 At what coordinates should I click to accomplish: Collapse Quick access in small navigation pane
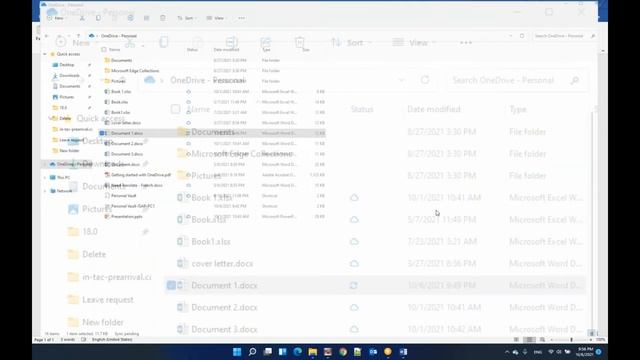[45, 54]
